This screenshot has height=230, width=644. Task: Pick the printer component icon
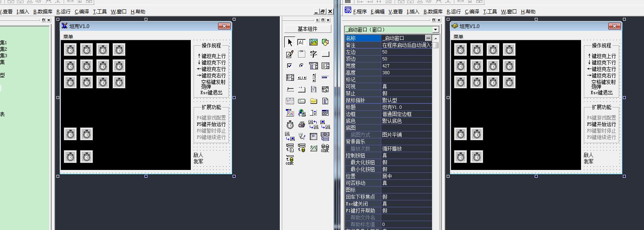point(302,125)
